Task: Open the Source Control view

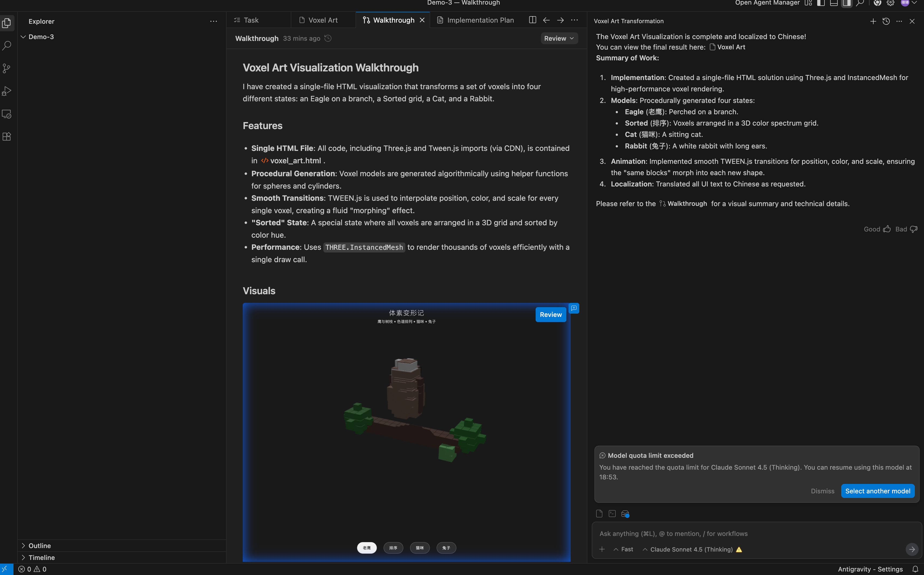Action: [7, 68]
